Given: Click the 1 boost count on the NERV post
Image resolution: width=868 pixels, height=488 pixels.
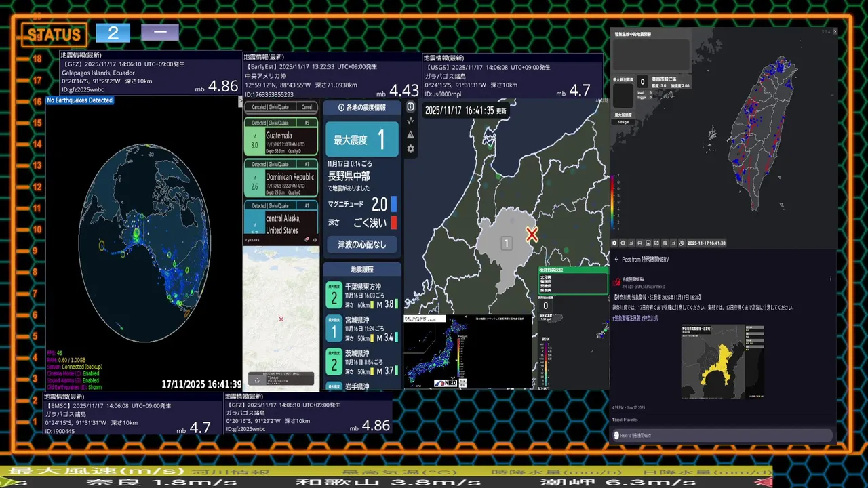Looking at the screenshot, I should (618, 420).
